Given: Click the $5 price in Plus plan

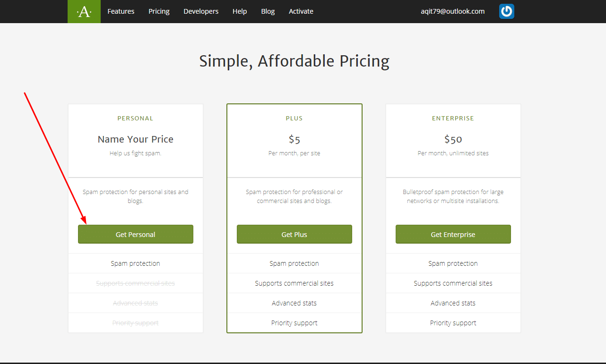Looking at the screenshot, I should pos(294,139).
